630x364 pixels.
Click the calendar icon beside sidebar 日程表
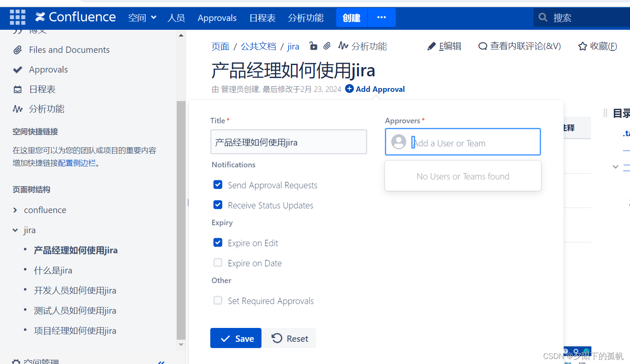18,89
